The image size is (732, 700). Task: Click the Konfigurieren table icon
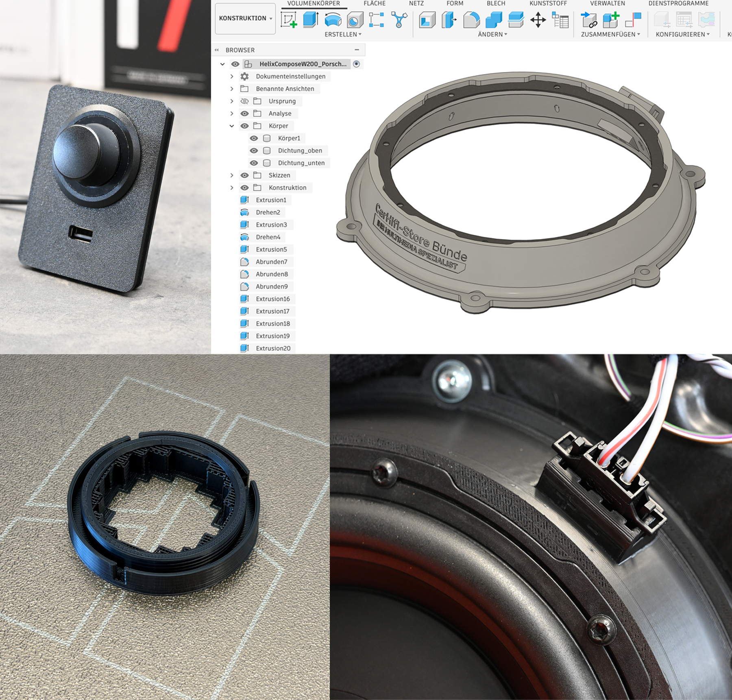pos(684,20)
